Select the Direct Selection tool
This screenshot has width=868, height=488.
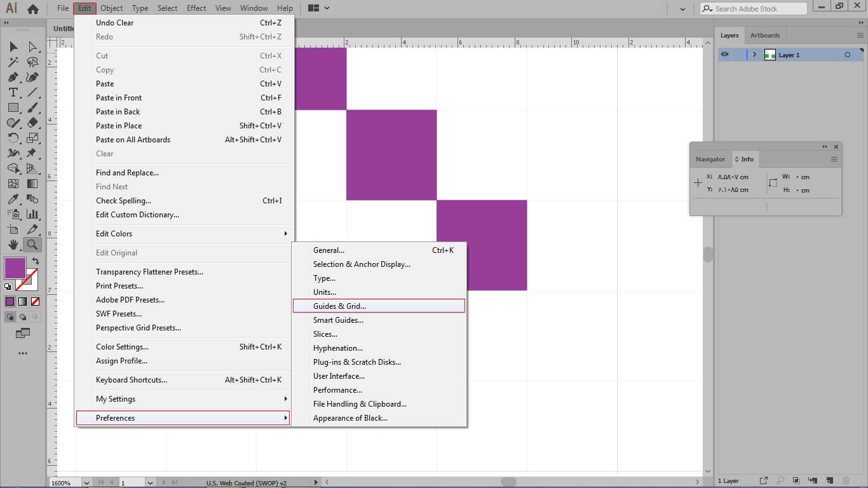(32, 47)
